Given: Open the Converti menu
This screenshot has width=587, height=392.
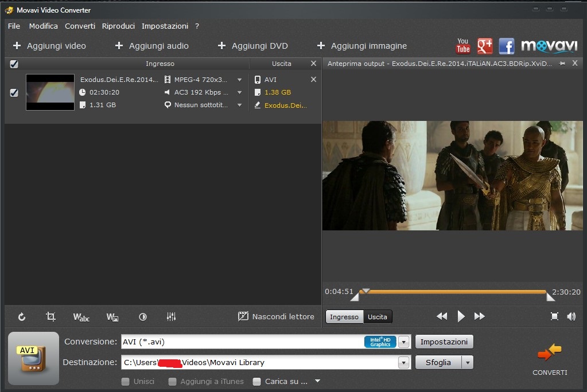Looking at the screenshot, I should click(80, 26).
